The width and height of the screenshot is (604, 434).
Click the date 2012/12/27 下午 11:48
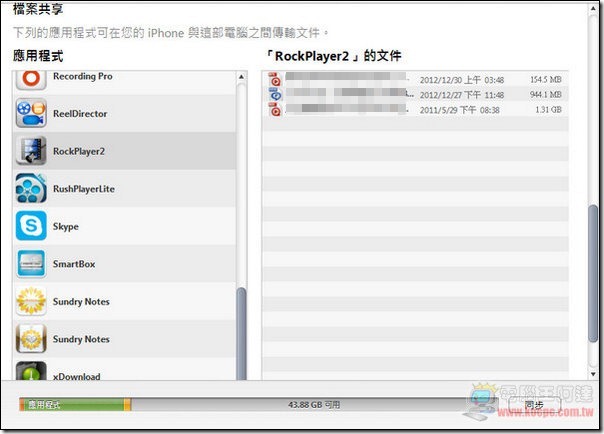(x=462, y=95)
